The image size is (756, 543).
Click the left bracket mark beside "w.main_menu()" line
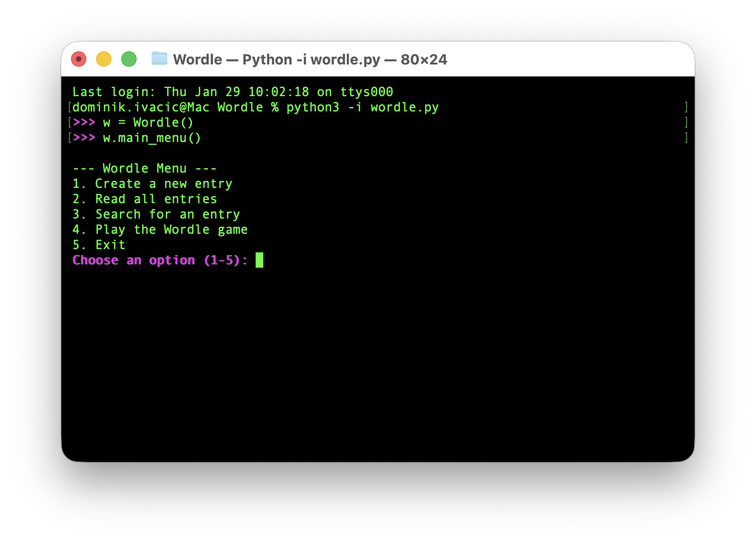click(x=70, y=138)
